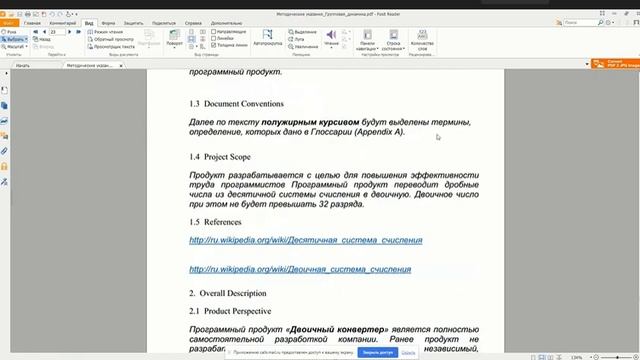Viewport: 640px width, 360px height.
Task: Click the Чтение read-aloud speaker icon
Action: (331, 35)
